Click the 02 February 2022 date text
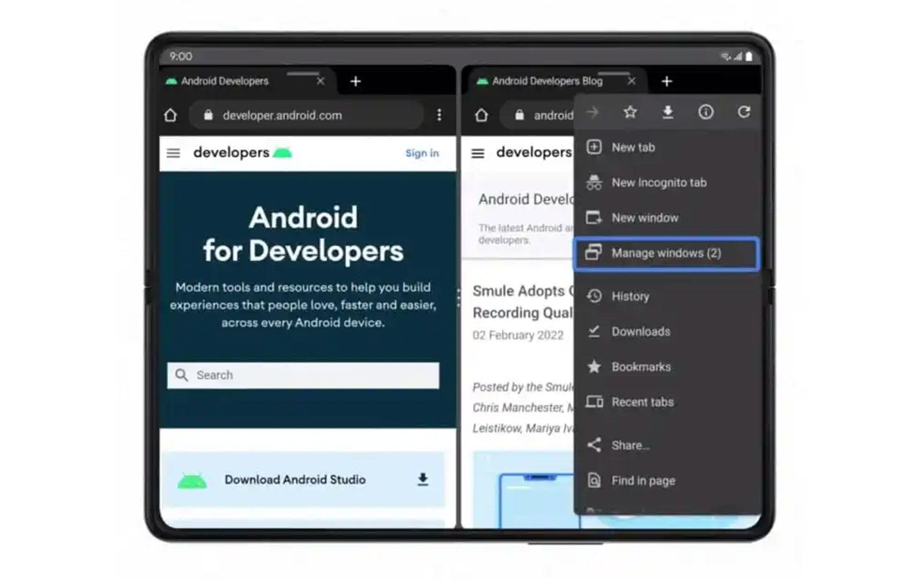 518,335
